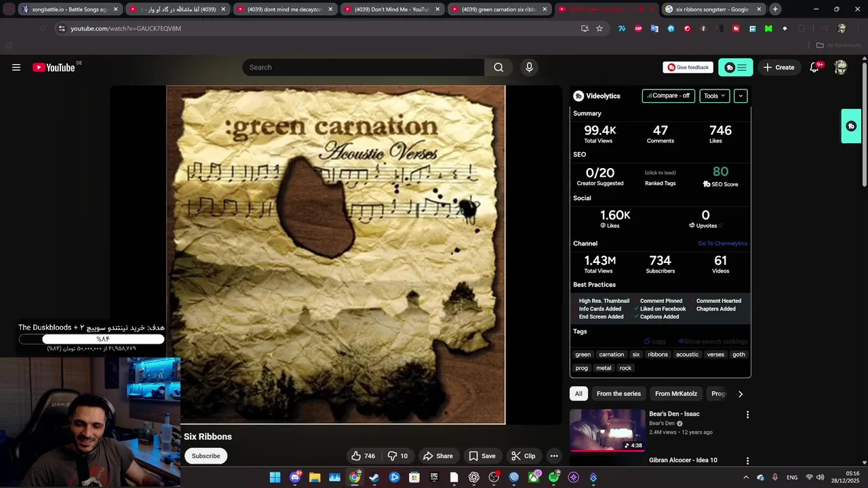The width and height of the screenshot is (868, 488).
Task: Click the Clip button
Action: tap(524, 456)
